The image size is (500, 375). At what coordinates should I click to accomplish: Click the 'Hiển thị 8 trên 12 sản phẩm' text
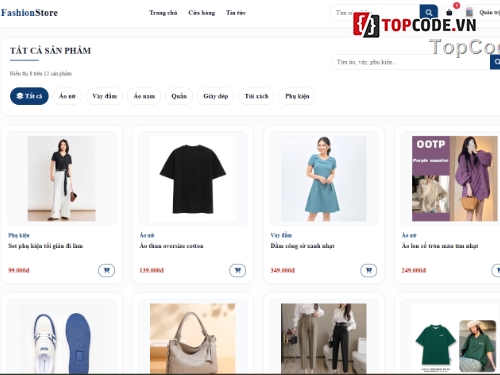41,74
